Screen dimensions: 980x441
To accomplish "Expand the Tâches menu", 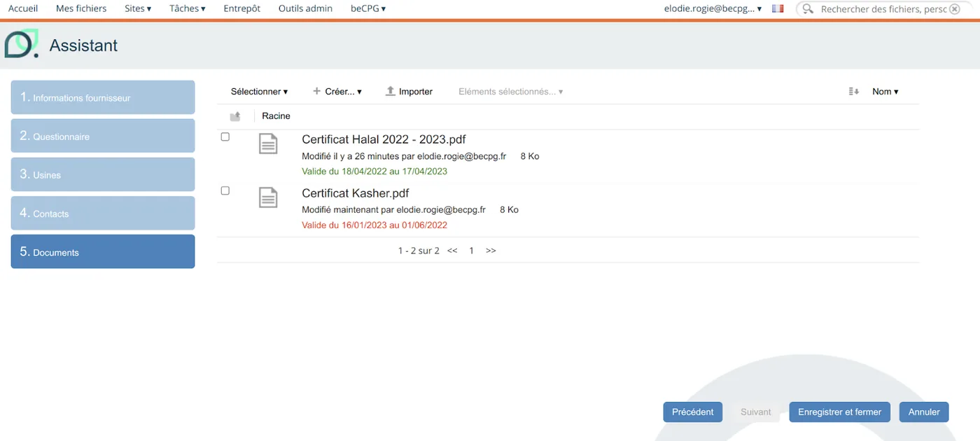I will pos(188,8).
